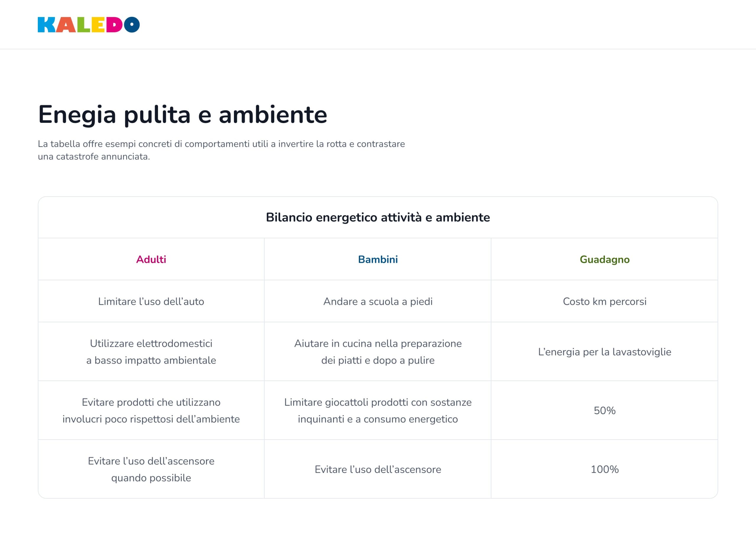This screenshot has height=549, width=756.
Task: Click Bambini row Evitare l'uso dell'ascensore
Action: [378, 469]
